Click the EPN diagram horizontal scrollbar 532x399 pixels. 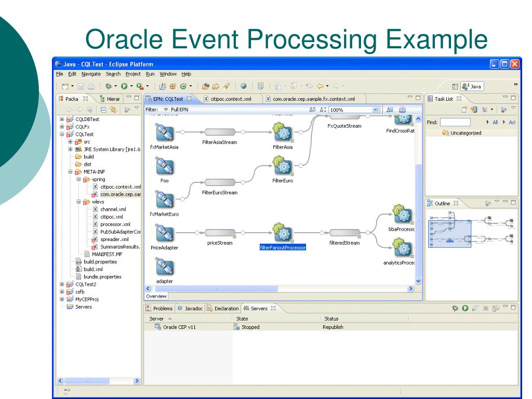coord(216,288)
